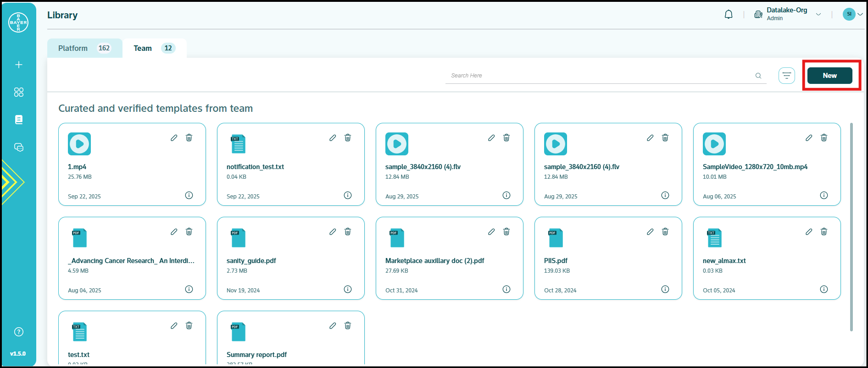
Task: Expand the sidebar with yellow chevron
Action: click(x=12, y=182)
